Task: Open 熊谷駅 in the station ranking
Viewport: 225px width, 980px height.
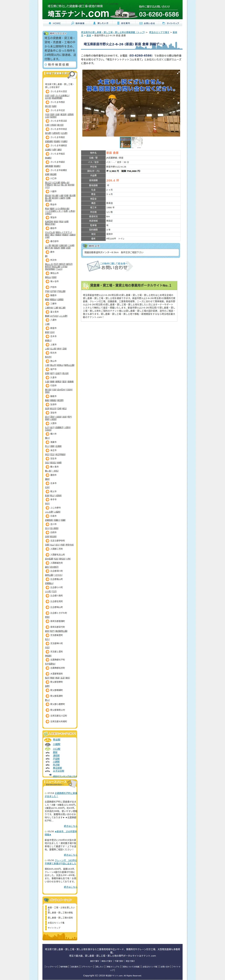Action: pyautogui.click(x=56, y=740)
